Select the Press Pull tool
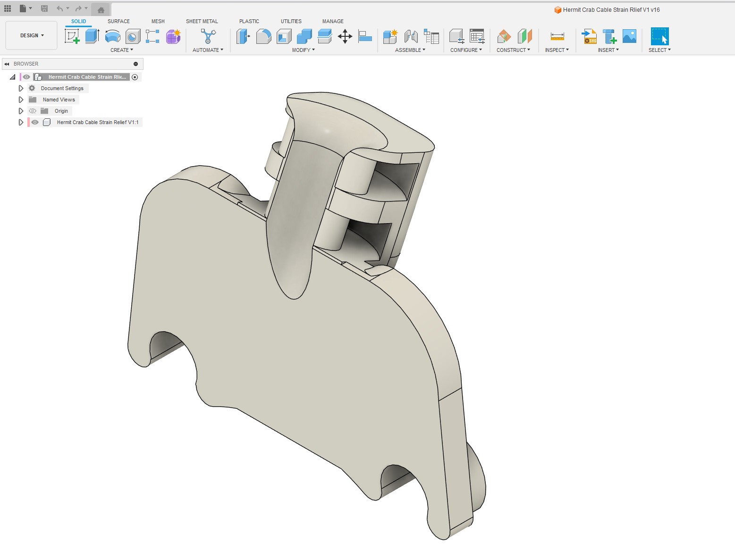This screenshot has height=560, width=735. coord(243,36)
